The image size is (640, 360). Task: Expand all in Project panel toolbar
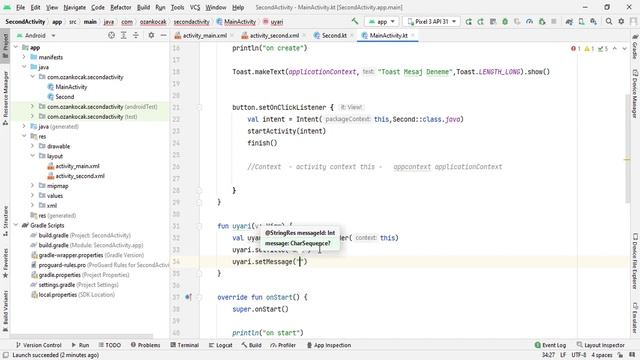[x=123, y=36]
